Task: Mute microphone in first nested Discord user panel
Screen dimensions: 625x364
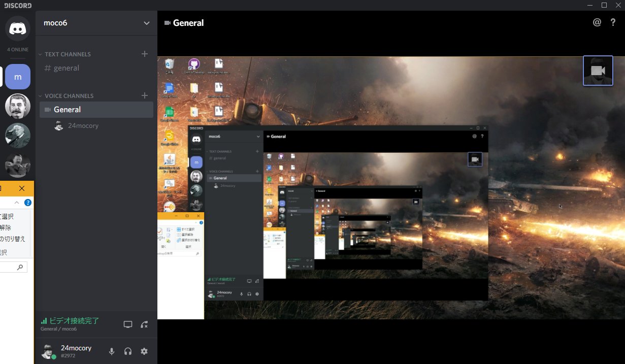Action: click(x=241, y=294)
